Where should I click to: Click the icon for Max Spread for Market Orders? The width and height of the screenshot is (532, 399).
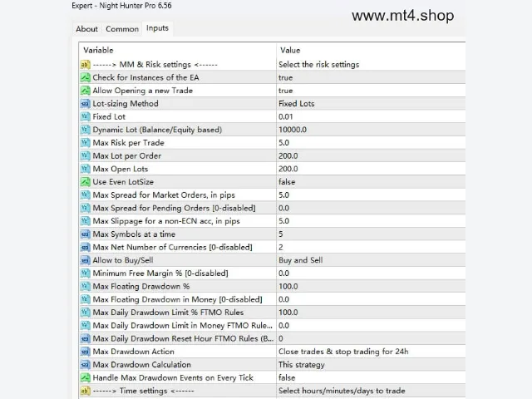[x=85, y=195]
